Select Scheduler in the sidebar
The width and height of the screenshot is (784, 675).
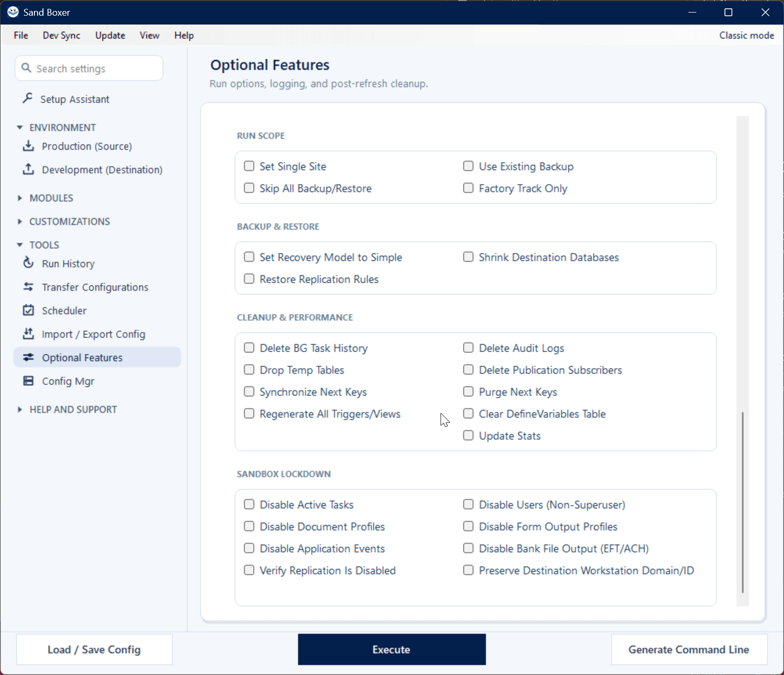coord(97,310)
